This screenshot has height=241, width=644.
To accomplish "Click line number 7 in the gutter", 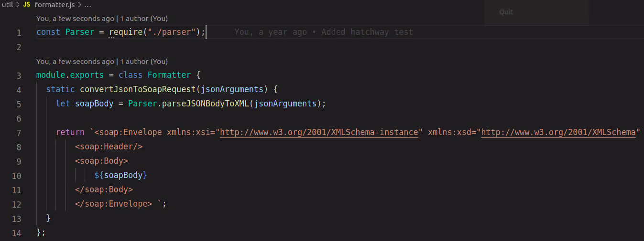I will [19, 133].
